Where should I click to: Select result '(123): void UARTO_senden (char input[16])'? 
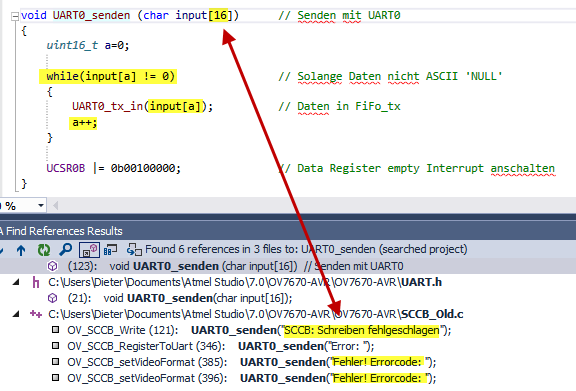tap(235, 266)
